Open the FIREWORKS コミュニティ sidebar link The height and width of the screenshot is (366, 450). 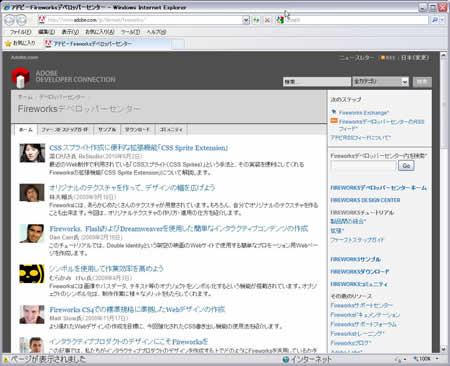(x=359, y=284)
